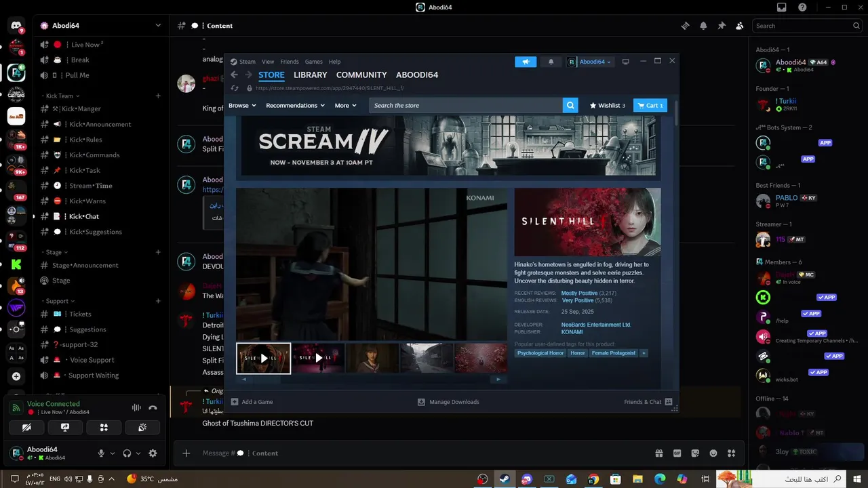Open Discord gift picker icon
Screen dimensions: 868x488
(x=658, y=453)
